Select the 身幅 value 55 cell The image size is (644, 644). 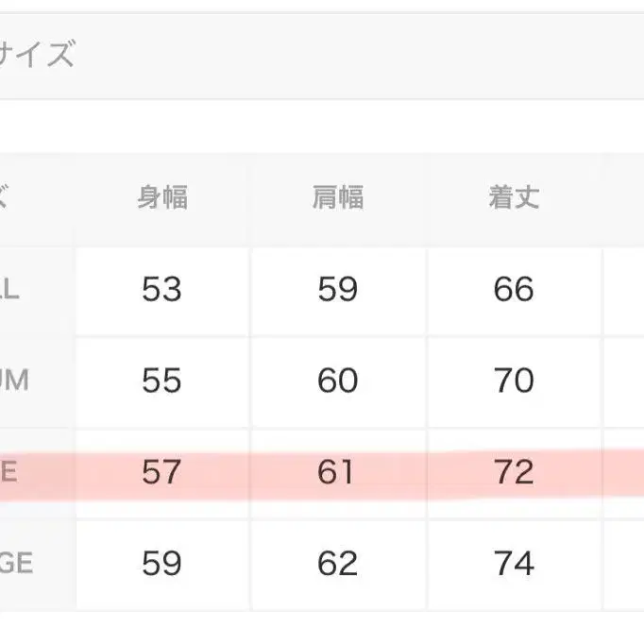click(161, 381)
